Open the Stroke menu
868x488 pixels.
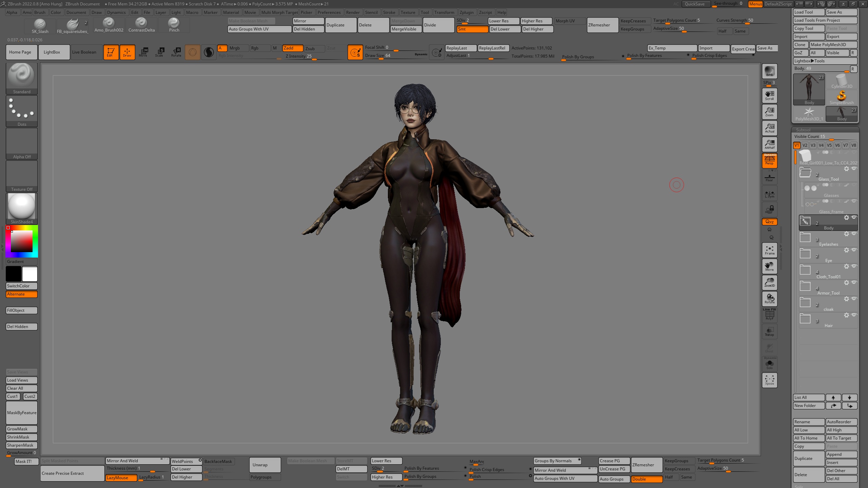coord(389,13)
